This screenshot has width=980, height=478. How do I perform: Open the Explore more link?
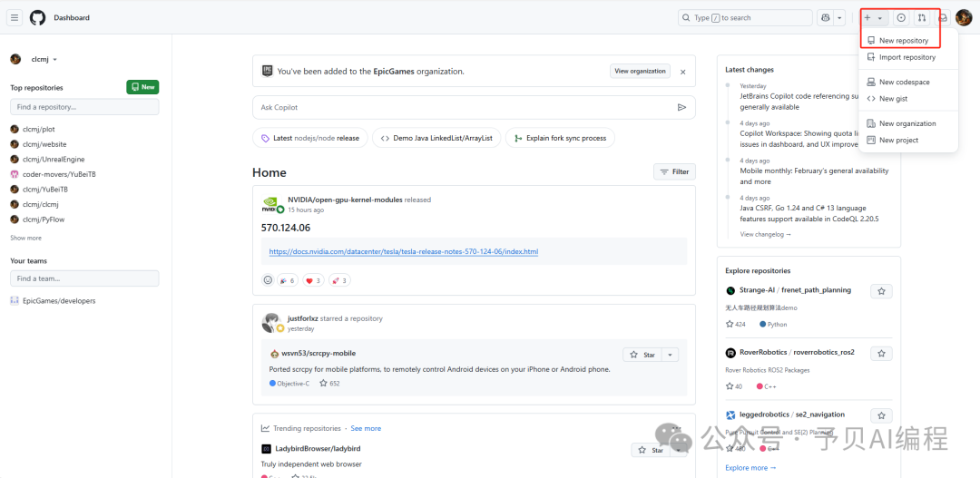tap(750, 467)
